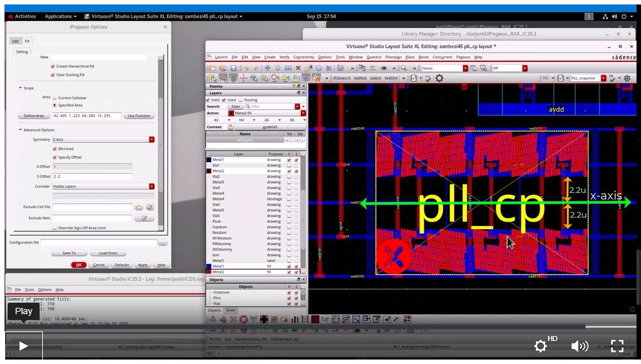Screen dimensions: 641x364
Task: Click the save icon in Virtuoso toolbar
Action: pos(233,68)
